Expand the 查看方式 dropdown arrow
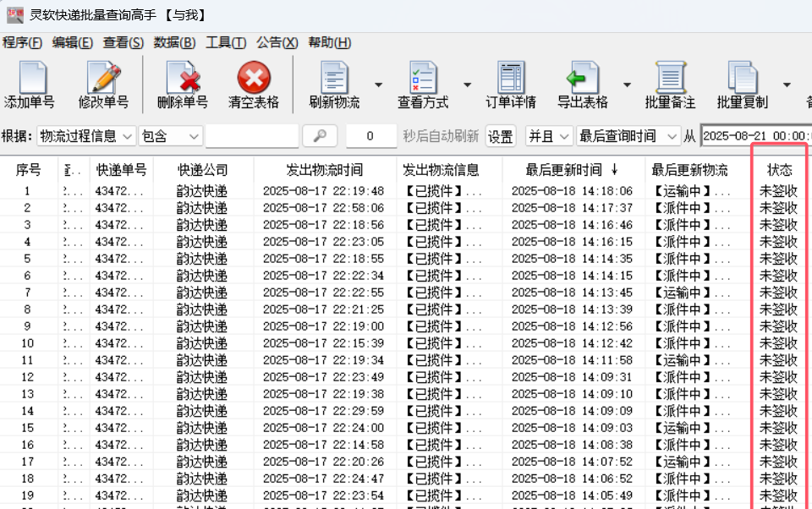 467,85
